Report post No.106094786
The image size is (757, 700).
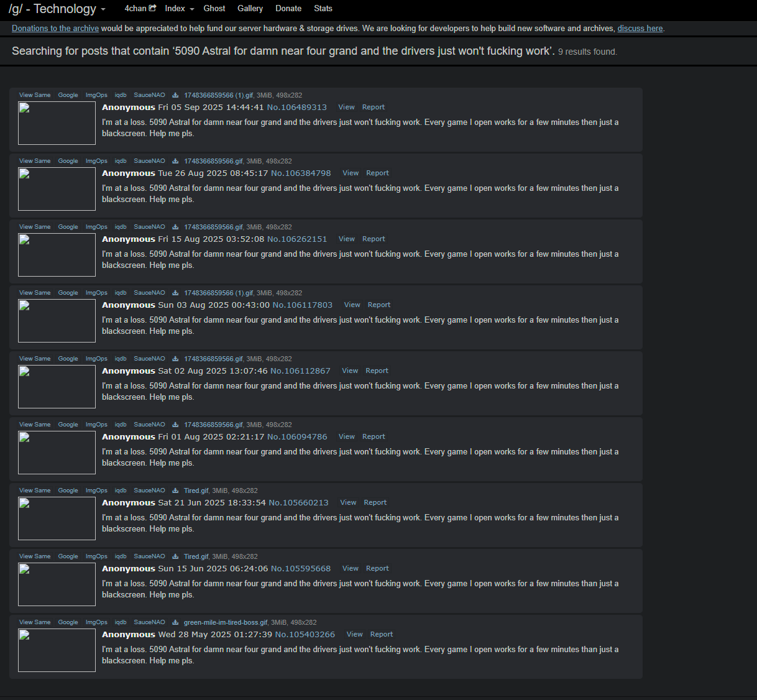[374, 436]
